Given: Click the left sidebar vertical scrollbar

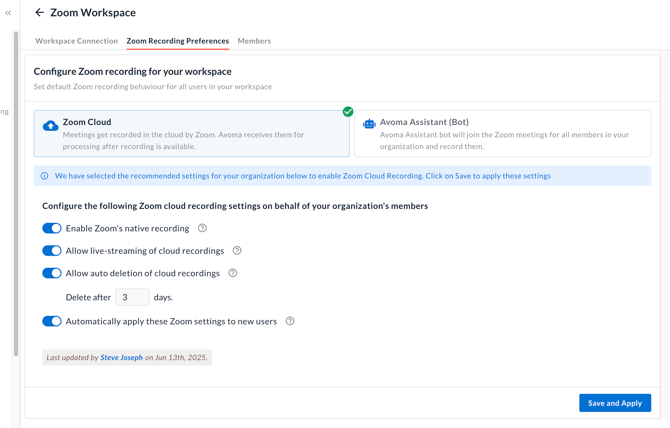Looking at the screenshot, I should coord(16,193).
